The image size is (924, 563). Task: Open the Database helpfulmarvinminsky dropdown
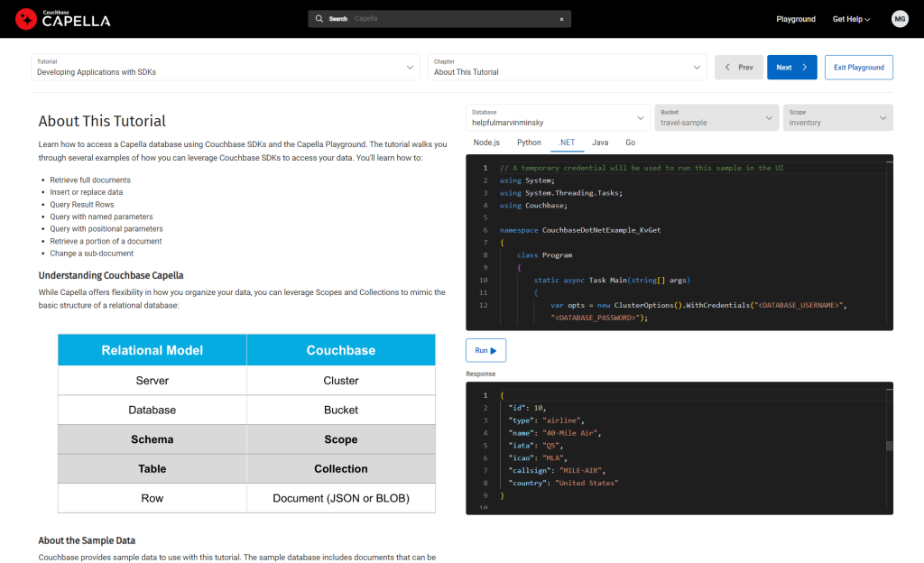(558, 118)
